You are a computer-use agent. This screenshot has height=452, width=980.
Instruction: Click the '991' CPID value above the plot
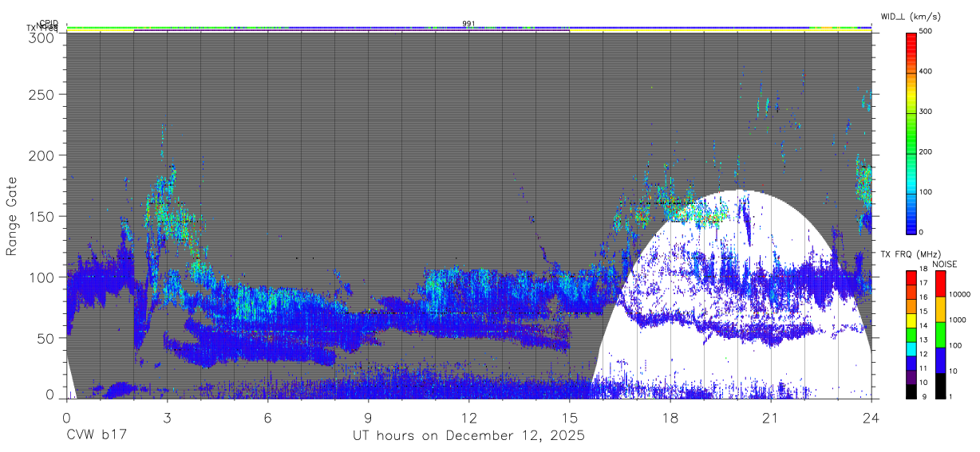[469, 24]
